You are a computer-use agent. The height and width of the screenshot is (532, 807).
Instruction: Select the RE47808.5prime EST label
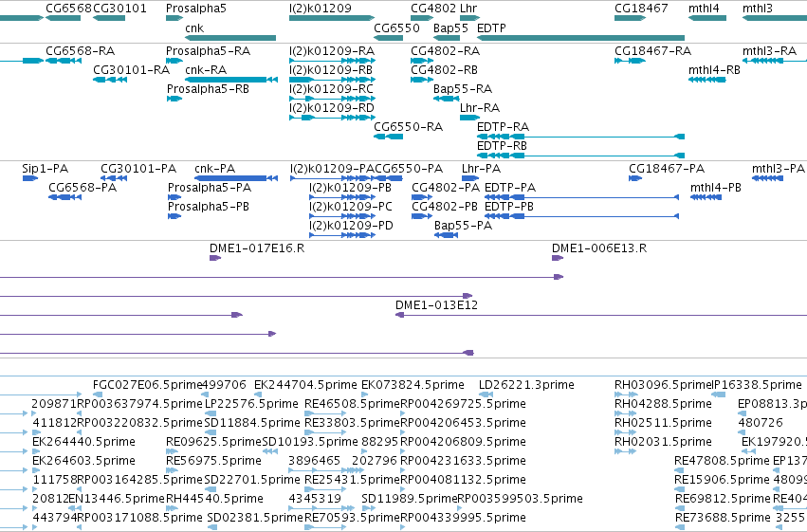(x=722, y=461)
